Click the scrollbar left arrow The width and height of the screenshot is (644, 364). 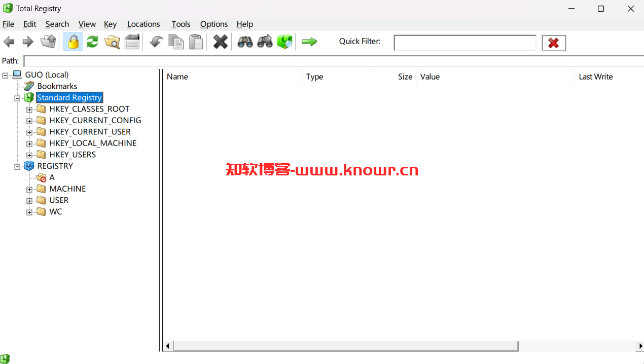pyautogui.click(x=168, y=346)
